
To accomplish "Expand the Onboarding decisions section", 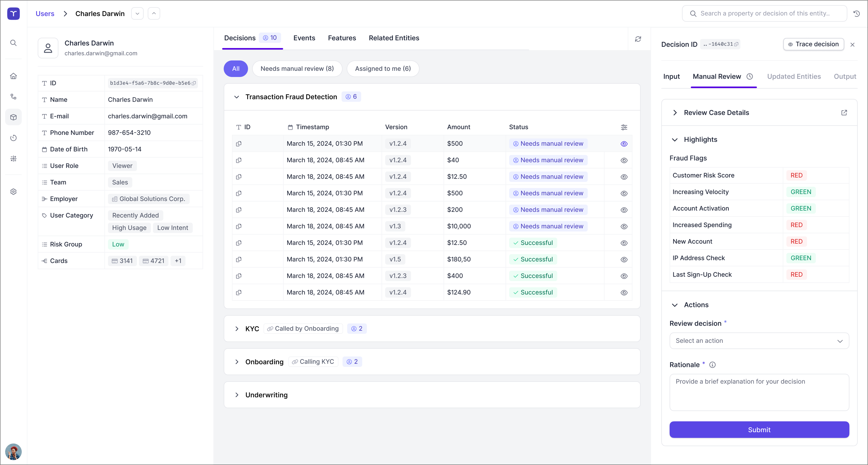I will [x=237, y=362].
